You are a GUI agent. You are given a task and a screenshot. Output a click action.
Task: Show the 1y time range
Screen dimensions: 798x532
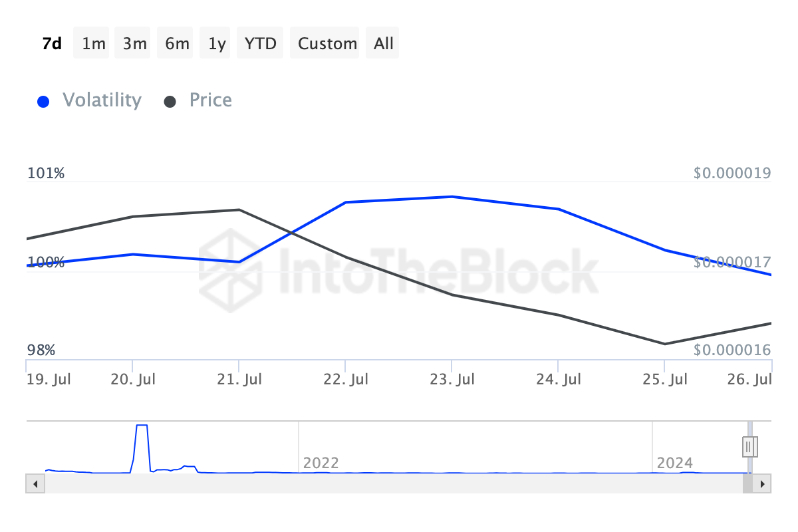click(x=217, y=44)
